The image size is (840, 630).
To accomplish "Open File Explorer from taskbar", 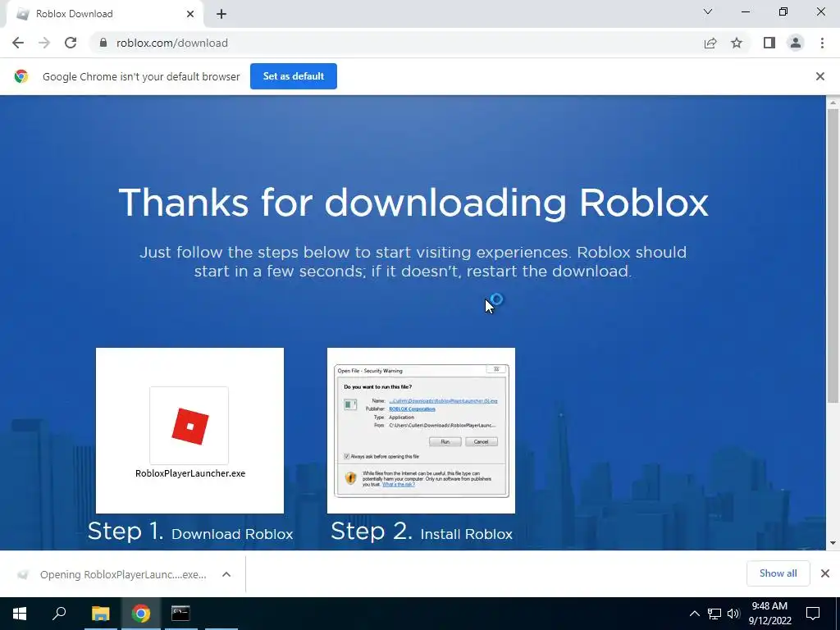I will click(x=100, y=614).
